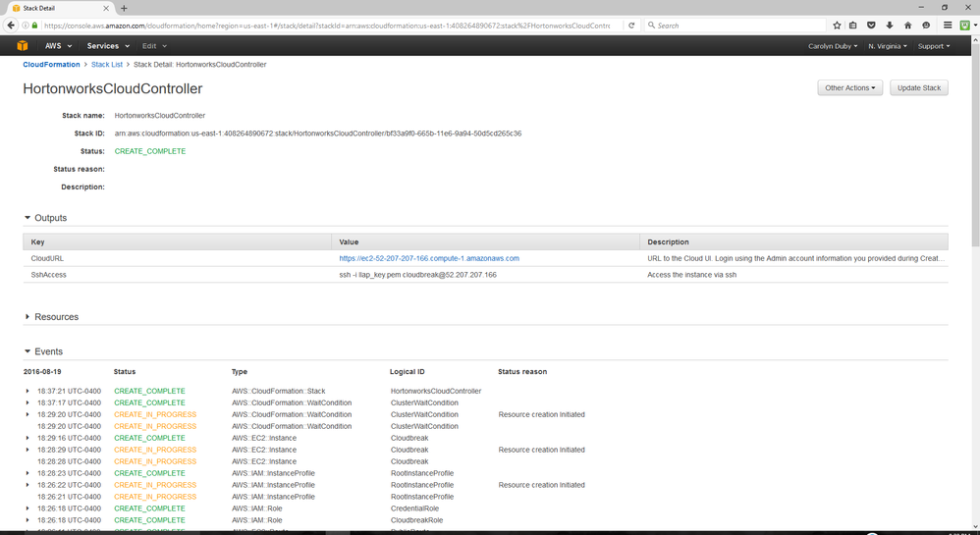Expand the 18:37:21 event row
The width and height of the screenshot is (980, 535).
(27, 392)
